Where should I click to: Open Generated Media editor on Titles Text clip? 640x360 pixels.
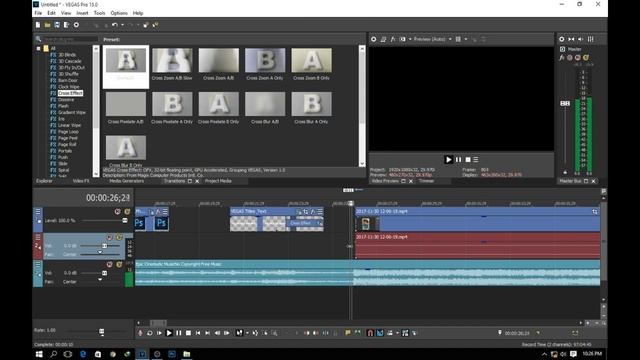(x=298, y=211)
